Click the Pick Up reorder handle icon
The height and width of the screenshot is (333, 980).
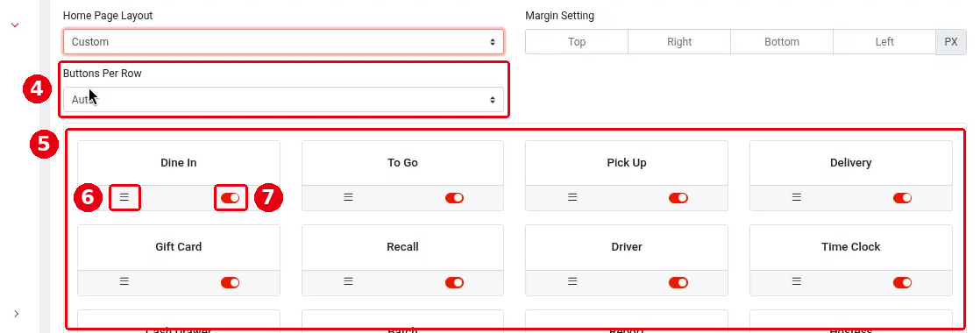tap(572, 197)
